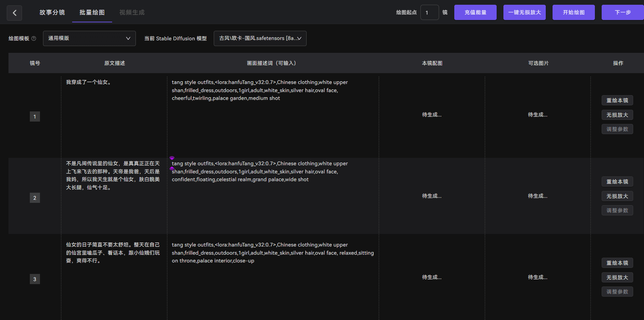Image resolution: width=644 pixels, height=320 pixels.
Task: Start drawing with 开始绘图 button
Action: point(574,13)
